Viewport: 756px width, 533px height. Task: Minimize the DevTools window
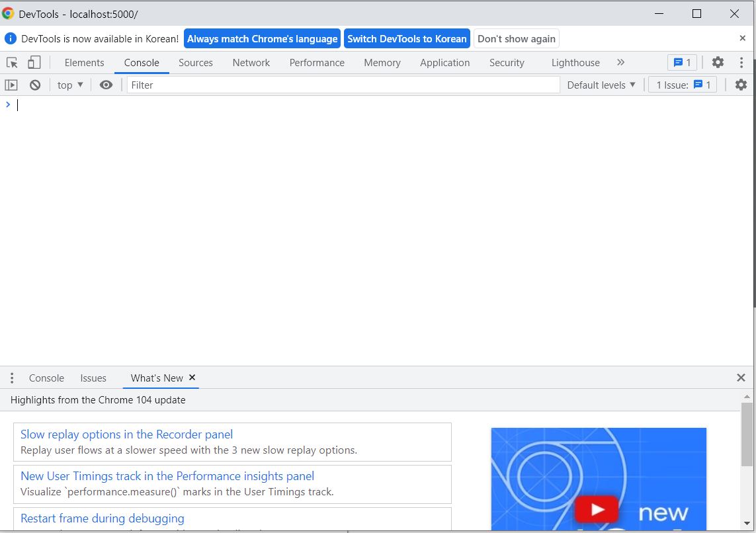pos(659,13)
